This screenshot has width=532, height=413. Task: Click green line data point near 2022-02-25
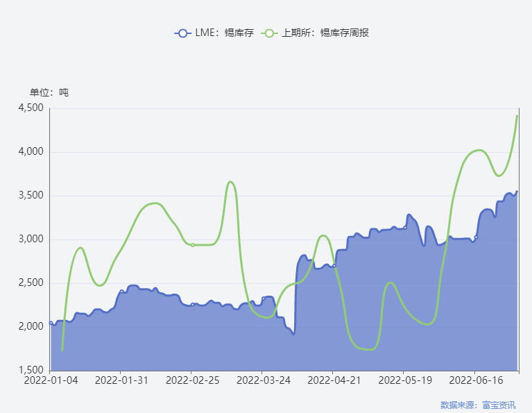[193, 245]
